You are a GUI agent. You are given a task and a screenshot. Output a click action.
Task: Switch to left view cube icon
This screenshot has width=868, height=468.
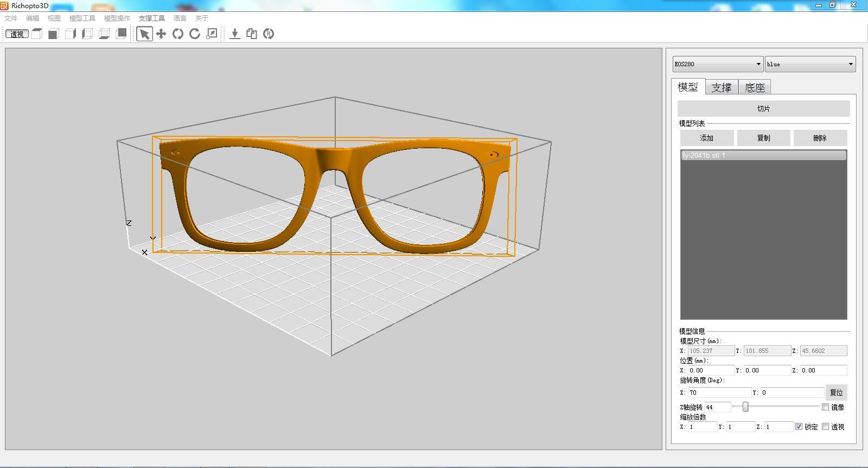(x=87, y=34)
